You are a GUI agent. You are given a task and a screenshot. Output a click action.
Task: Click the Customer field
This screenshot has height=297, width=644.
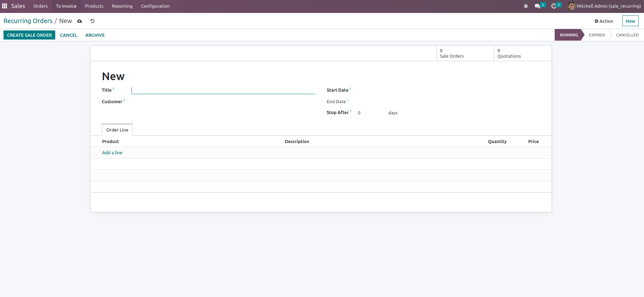pyautogui.click(x=223, y=102)
